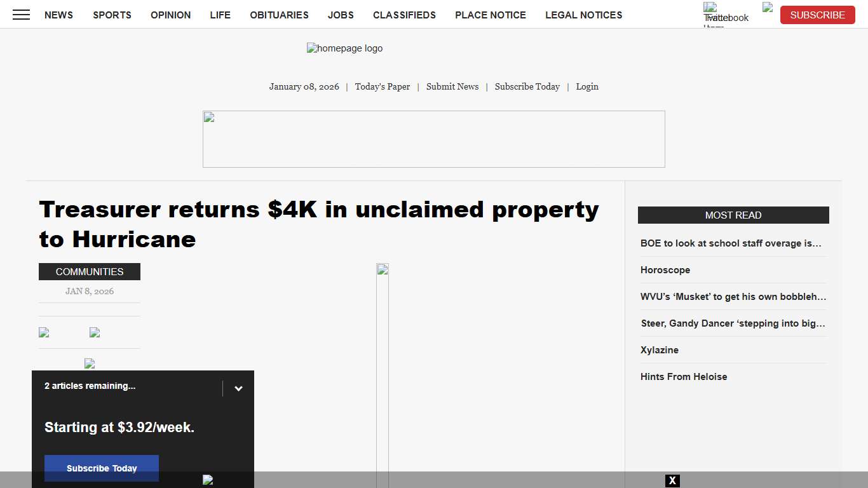Expand the SPORTS section menu
The width and height of the screenshot is (868, 488).
112,15
